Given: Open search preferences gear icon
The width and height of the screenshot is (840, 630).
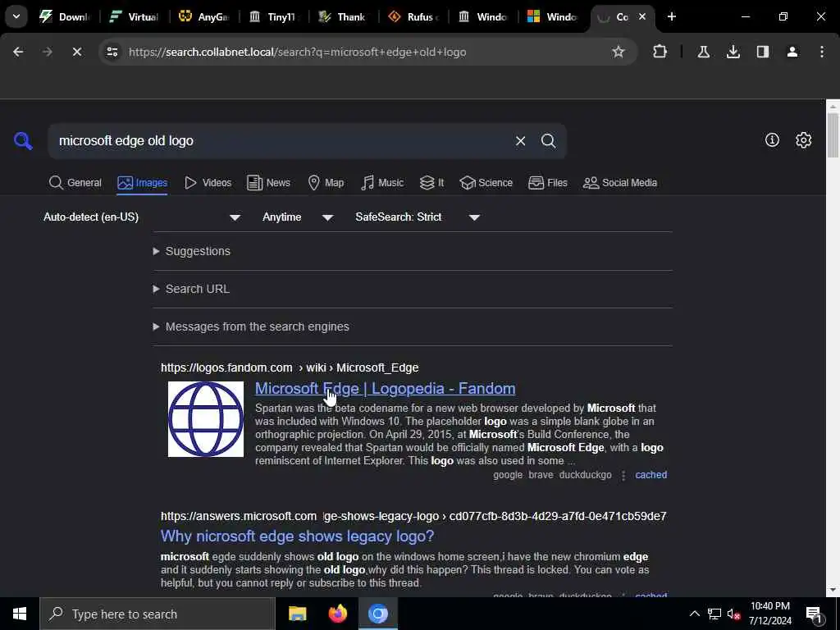Looking at the screenshot, I should tap(803, 140).
